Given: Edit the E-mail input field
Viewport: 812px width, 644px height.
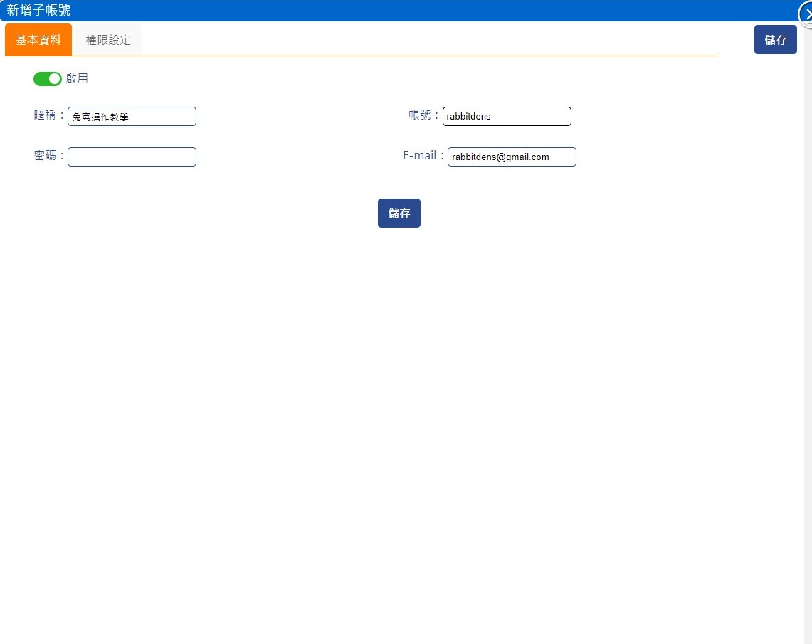Looking at the screenshot, I should point(512,157).
